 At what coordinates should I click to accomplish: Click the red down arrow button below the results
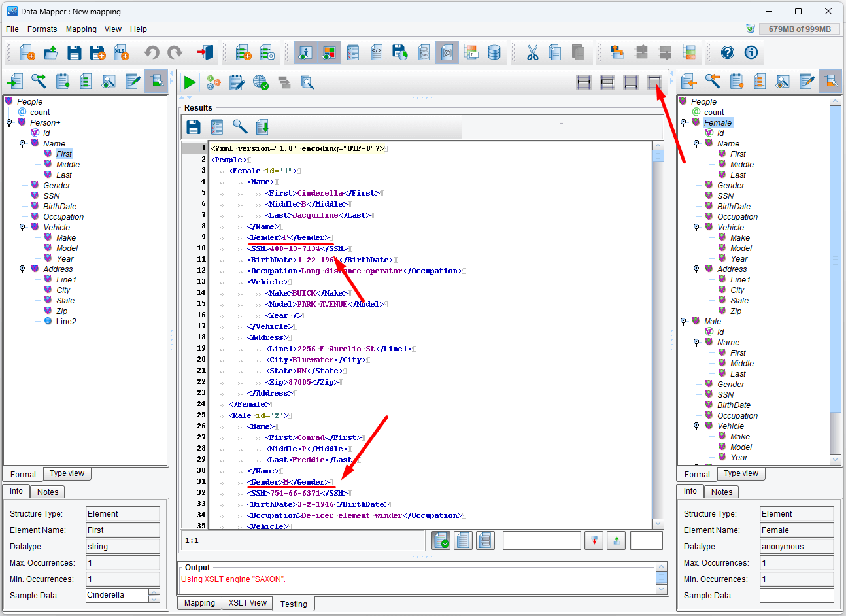pyautogui.click(x=594, y=541)
